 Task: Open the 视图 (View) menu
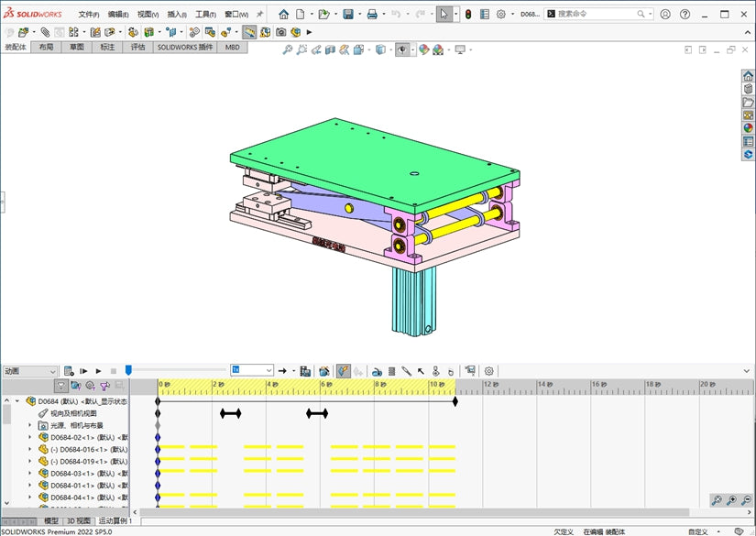coord(148,15)
